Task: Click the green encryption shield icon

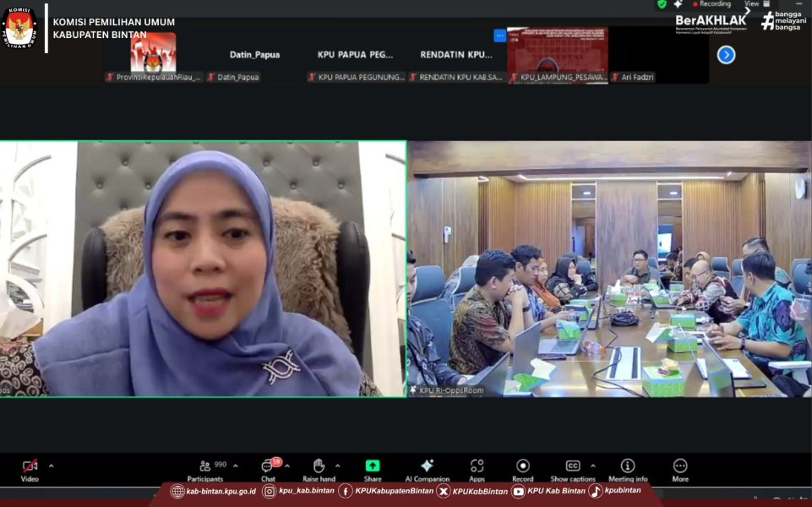Action: [662, 4]
